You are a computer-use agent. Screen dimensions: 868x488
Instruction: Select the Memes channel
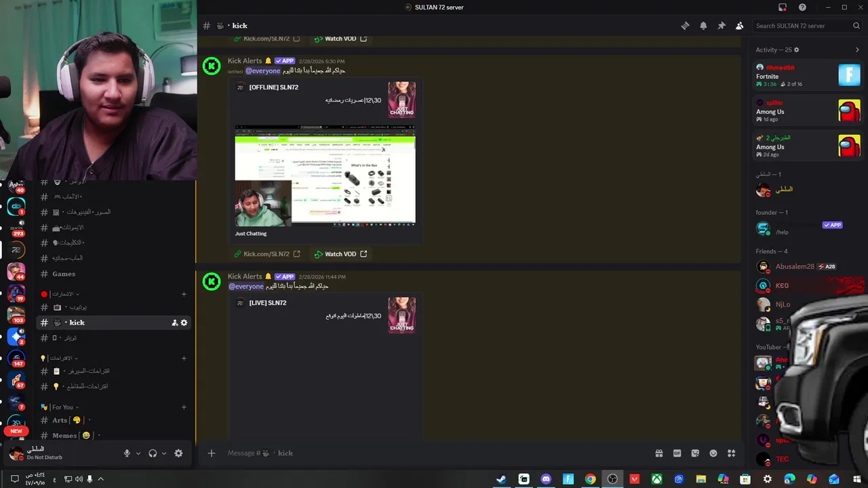[x=113, y=435]
